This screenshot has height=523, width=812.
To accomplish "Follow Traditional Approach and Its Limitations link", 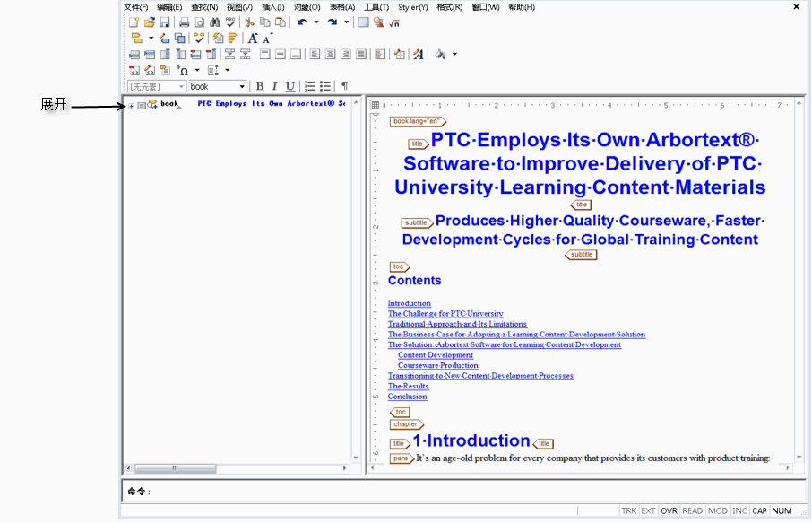I will point(457,324).
